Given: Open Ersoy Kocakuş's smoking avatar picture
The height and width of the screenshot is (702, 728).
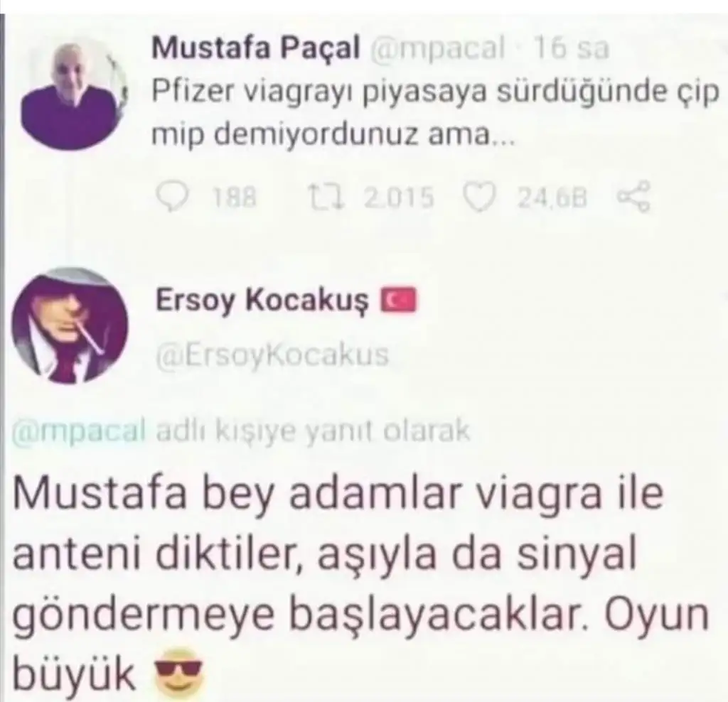Looking at the screenshot, I should click(x=70, y=325).
